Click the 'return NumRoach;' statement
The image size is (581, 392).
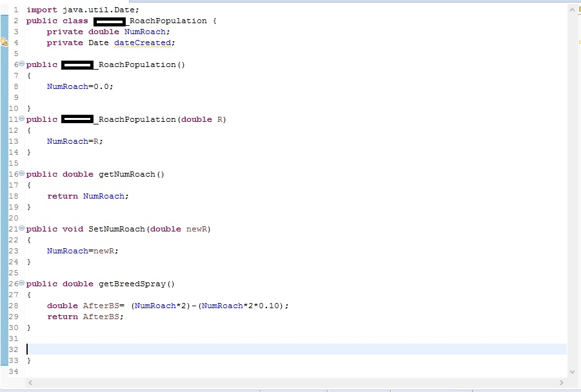(88, 197)
